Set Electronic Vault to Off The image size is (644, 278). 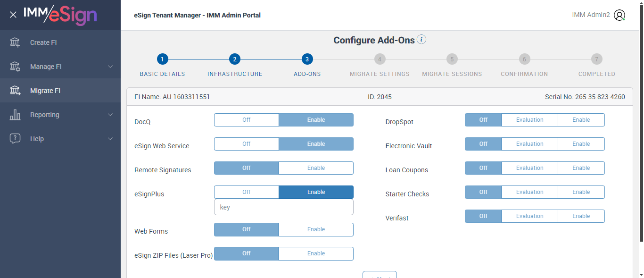[x=483, y=144]
